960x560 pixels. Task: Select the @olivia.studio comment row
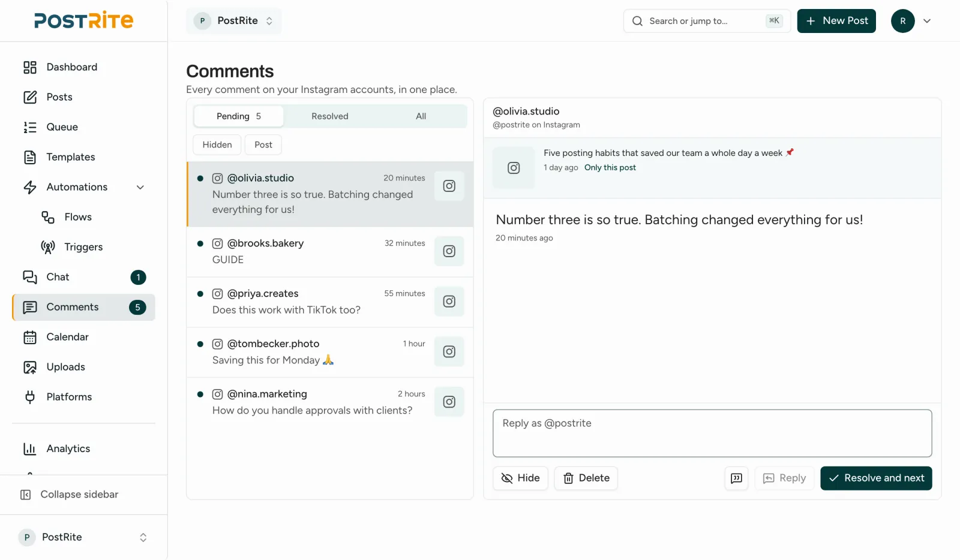pos(330,194)
